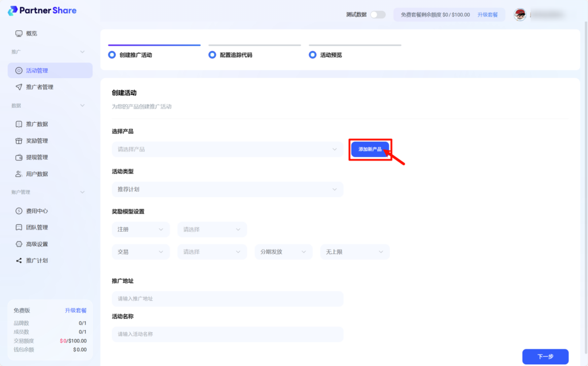Click the 推广计划 share icon
This screenshot has height=366, width=588.
point(19,260)
